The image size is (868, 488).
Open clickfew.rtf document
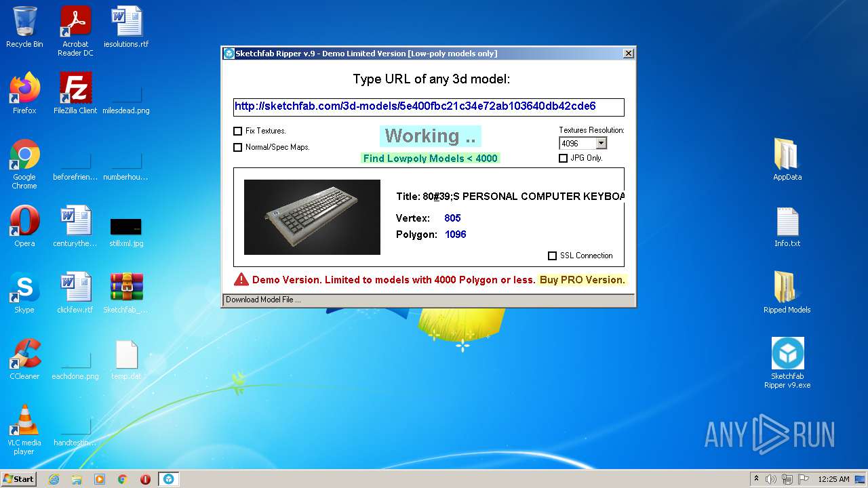pos(75,293)
